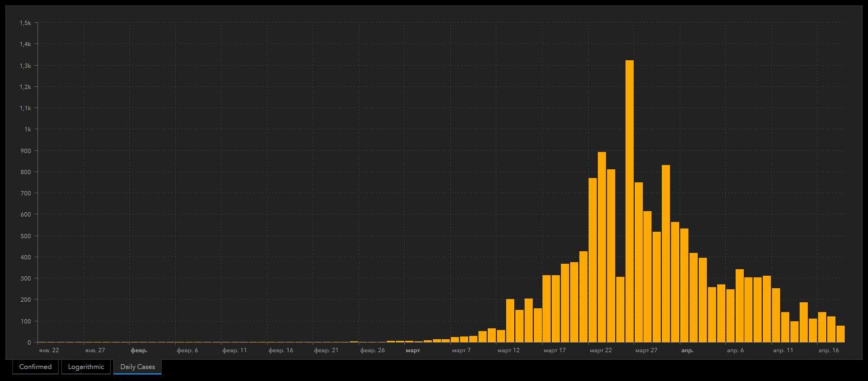
Task: Click the y-axis value '100'
Action: 26,321
